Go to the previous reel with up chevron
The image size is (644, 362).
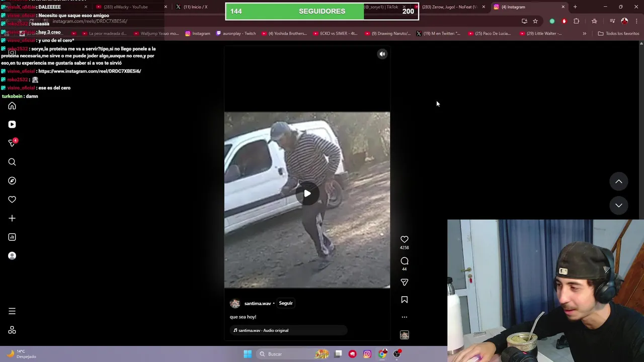(x=619, y=182)
